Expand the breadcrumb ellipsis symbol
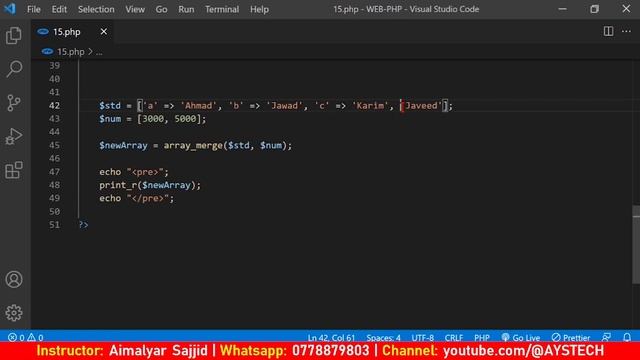 [x=99, y=52]
